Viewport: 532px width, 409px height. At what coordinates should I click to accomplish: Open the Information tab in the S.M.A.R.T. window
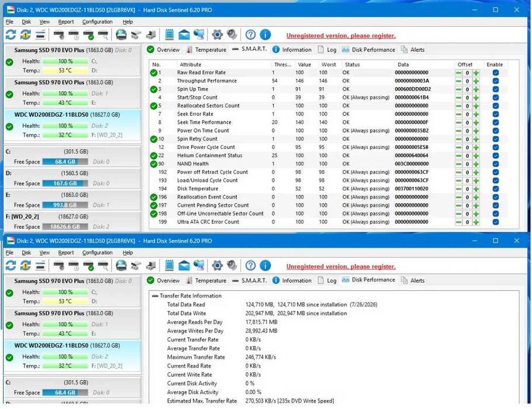coord(292,50)
